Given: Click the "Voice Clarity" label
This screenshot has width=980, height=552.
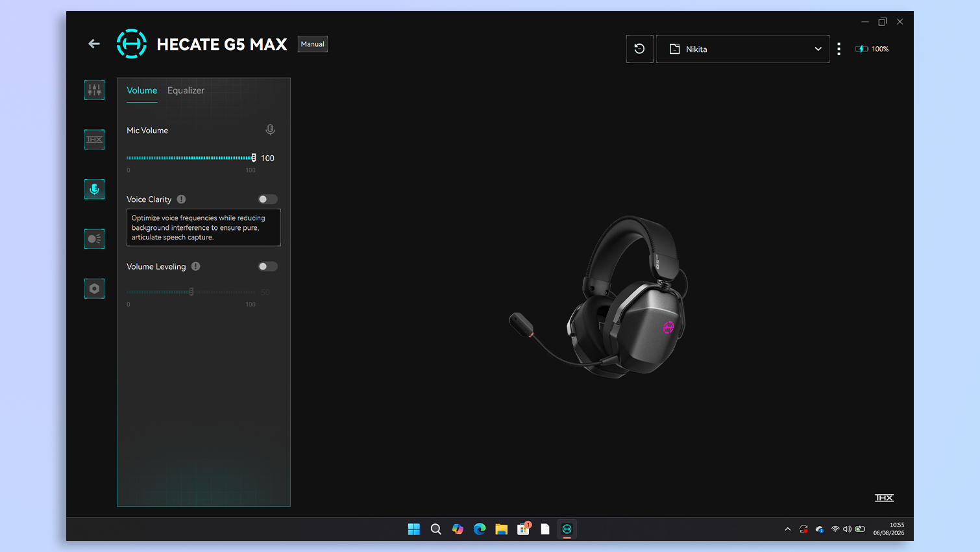Looking at the screenshot, I should pyautogui.click(x=149, y=199).
